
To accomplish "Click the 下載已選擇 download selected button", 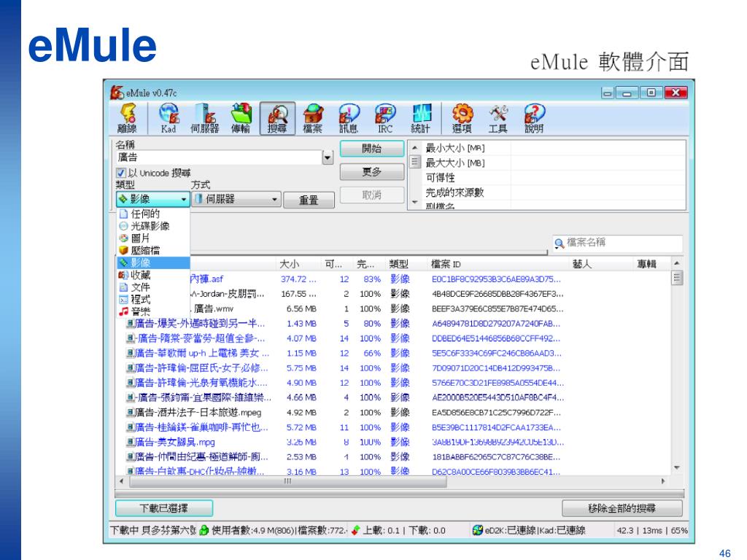I will pos(164,508).
